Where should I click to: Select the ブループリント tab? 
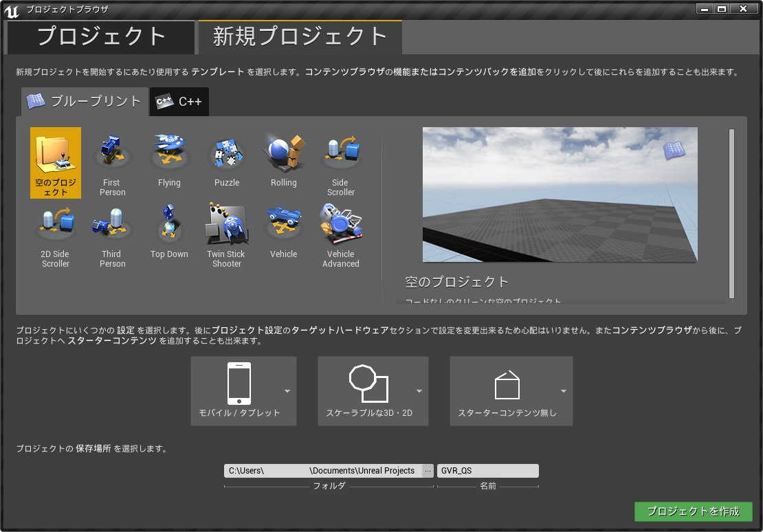pos(85,101)
